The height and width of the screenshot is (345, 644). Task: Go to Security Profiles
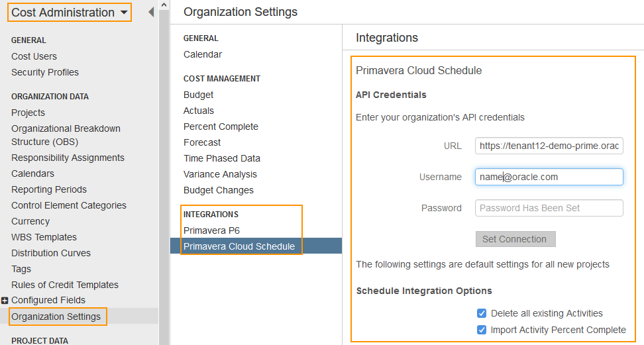[x=45, y=72]
